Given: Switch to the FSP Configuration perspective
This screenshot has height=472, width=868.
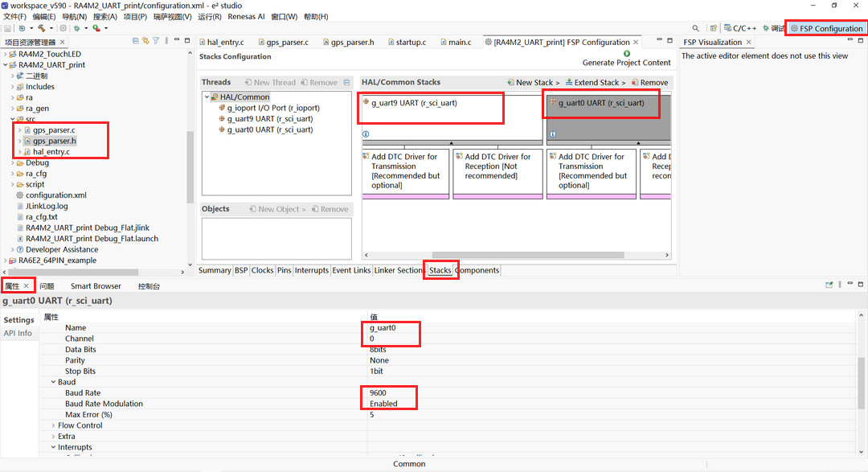Looking at the screenshot, I should (826, 28).
